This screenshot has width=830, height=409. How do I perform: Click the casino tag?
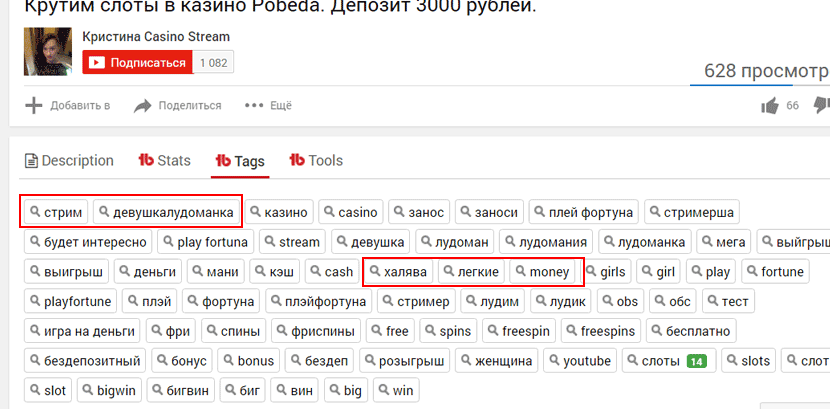351,212
